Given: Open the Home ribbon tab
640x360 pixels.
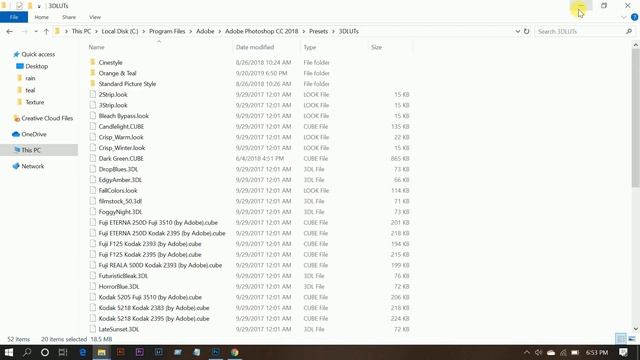Looking at the screenshot, I should (x=41, y=17).
